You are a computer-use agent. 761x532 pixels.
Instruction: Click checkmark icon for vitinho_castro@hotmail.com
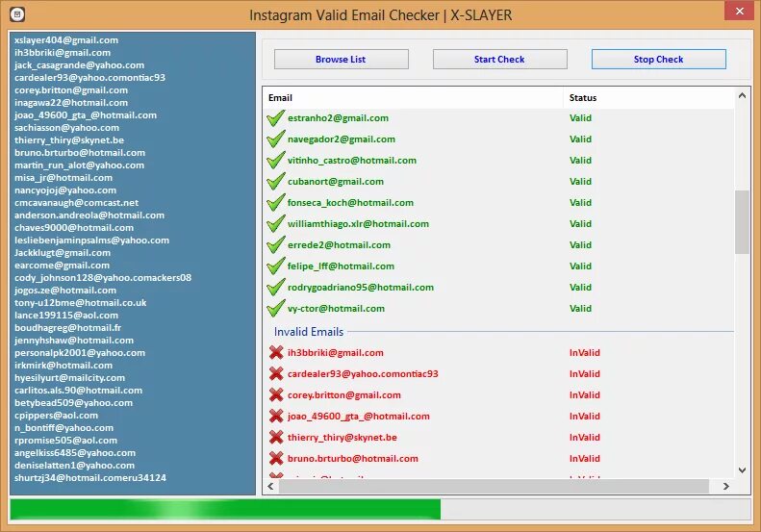click(x=276, y=161)
